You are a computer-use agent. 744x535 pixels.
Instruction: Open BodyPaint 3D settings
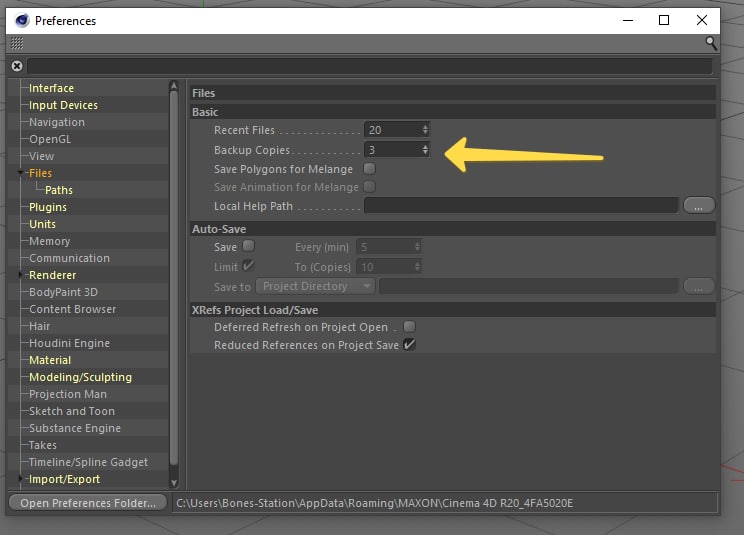coord(63,292)
